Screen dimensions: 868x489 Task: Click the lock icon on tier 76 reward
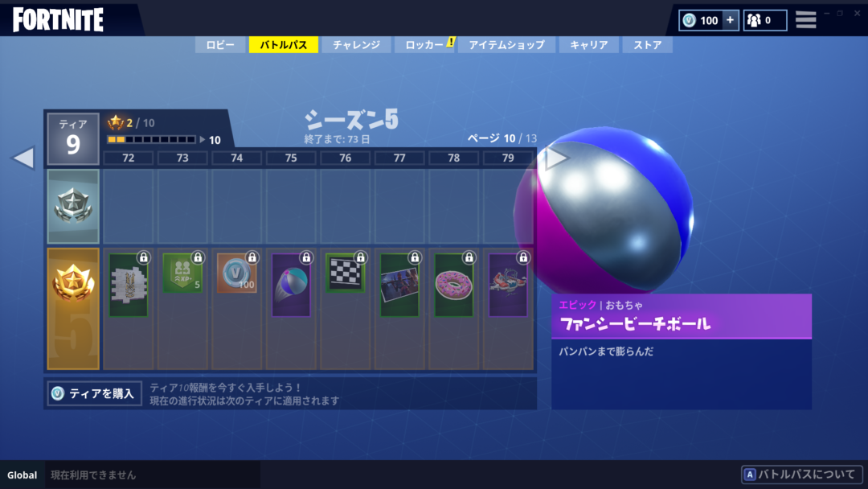point(360,257)
